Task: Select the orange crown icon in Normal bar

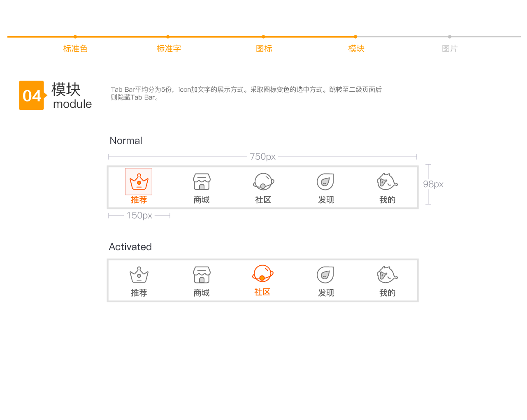Action: pos(139,181)
